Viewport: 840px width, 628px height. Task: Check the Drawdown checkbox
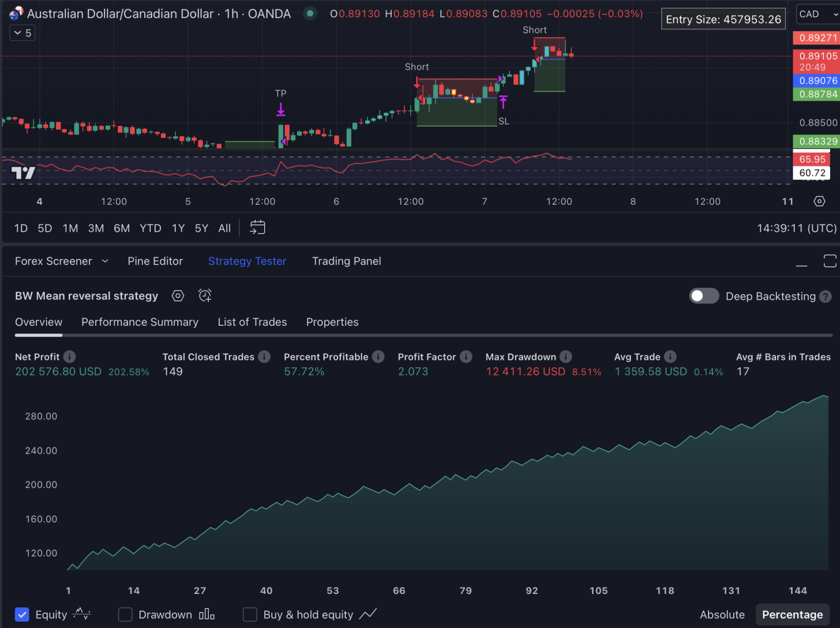coord(125,615)
